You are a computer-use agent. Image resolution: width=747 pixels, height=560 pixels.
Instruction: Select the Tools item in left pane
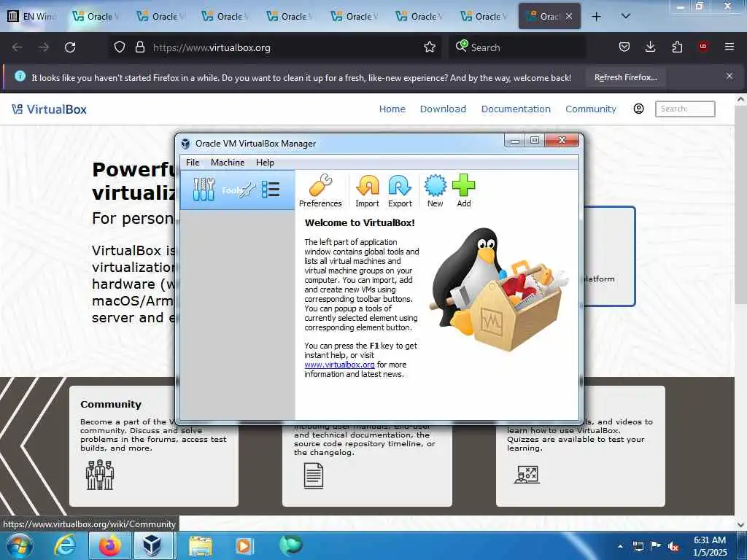[237, 190]
